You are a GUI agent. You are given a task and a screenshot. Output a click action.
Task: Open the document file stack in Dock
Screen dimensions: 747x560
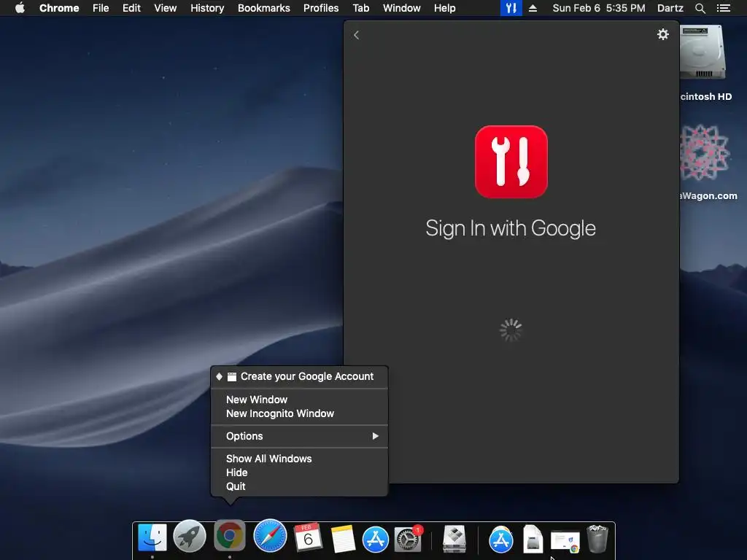pyautogui.click(x=533, y=539)
